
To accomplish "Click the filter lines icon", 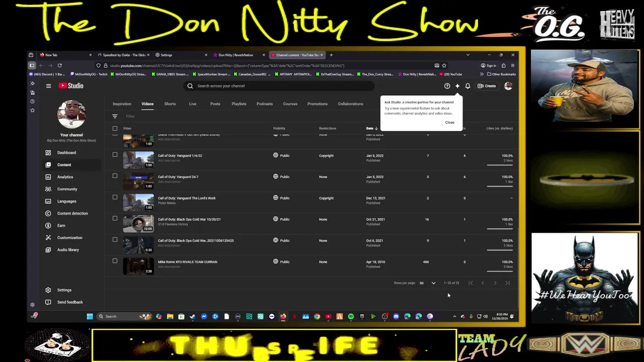I will (x=115, y=116).
